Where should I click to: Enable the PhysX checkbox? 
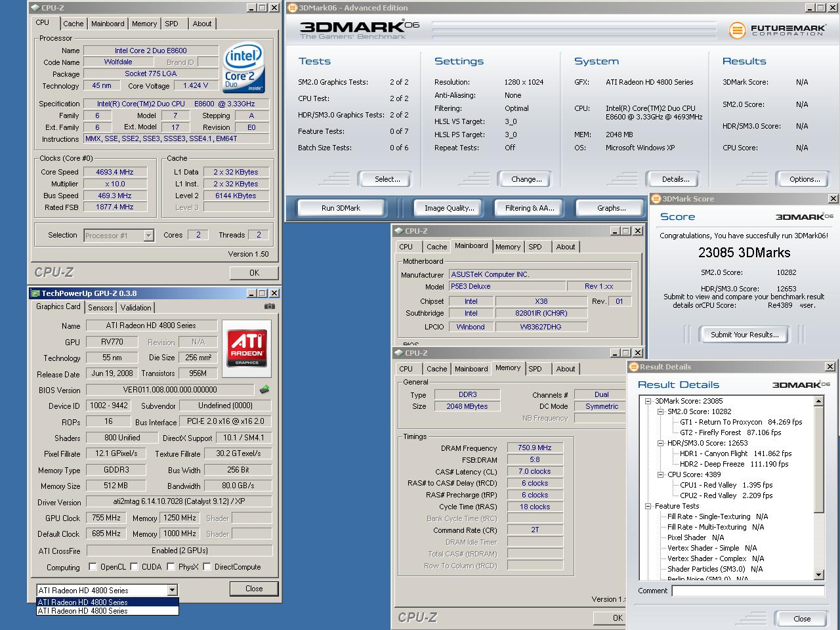pyautogui.click(x=171, y=567)
